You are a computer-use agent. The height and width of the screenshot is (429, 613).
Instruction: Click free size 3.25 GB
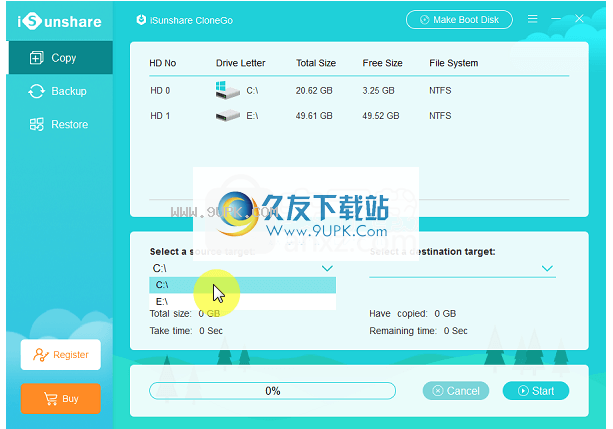click(x=378, y=90)
